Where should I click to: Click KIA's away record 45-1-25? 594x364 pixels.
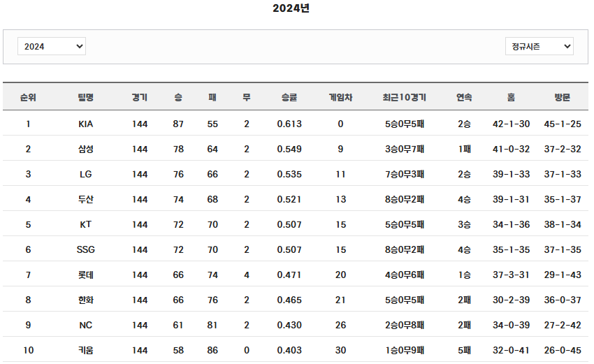coord(563,124)
